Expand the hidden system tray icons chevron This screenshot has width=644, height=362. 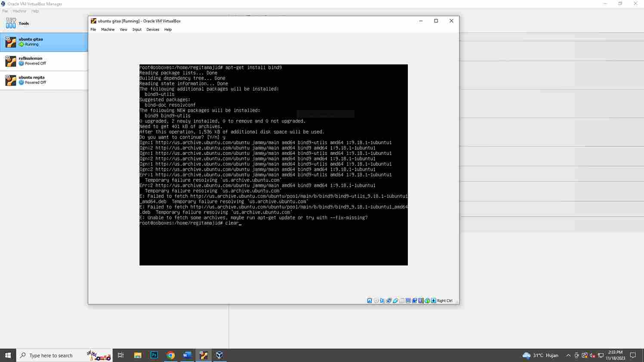568,356
